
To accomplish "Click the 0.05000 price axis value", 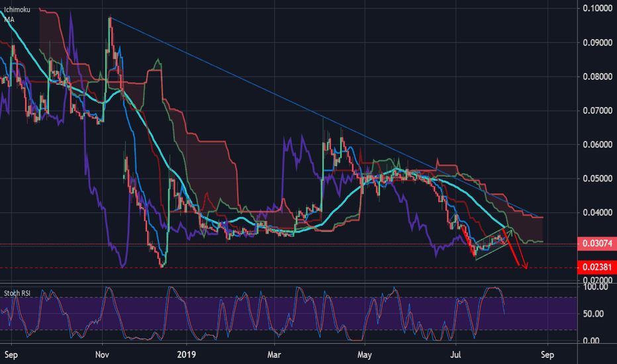I will (597, 178).
